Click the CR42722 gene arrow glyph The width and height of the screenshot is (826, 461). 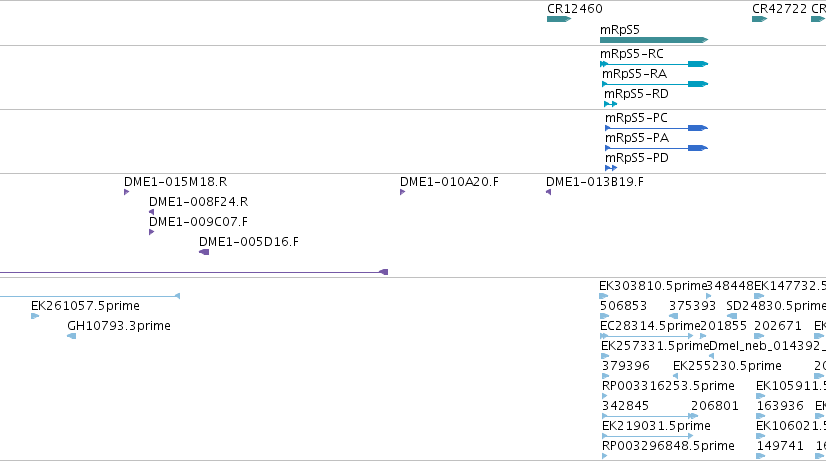[760, 19]
